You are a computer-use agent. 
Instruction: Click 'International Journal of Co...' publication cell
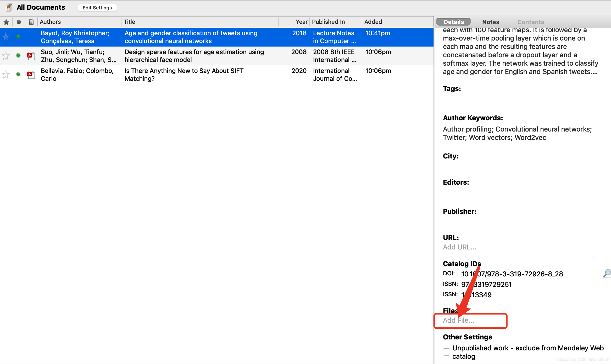coord(335,75)
